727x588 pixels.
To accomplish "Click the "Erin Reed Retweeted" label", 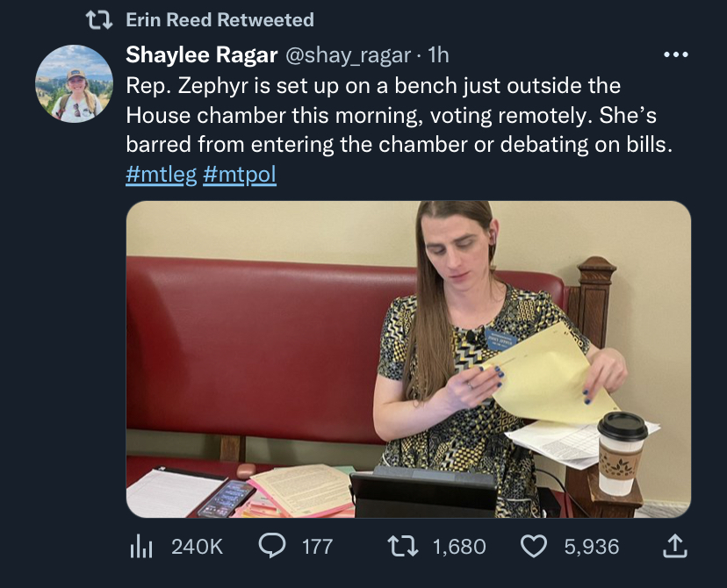I will (x=220, y=19).
